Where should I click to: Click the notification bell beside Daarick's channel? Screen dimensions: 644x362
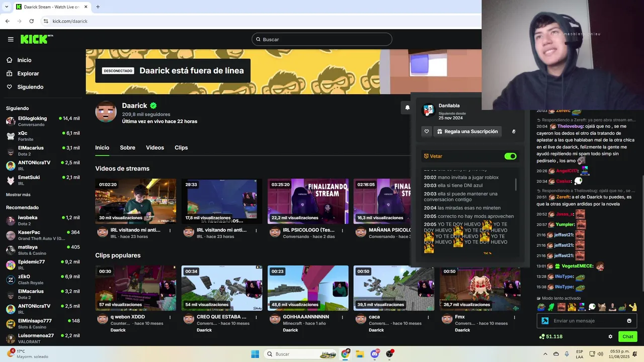[x=407, y=108]
